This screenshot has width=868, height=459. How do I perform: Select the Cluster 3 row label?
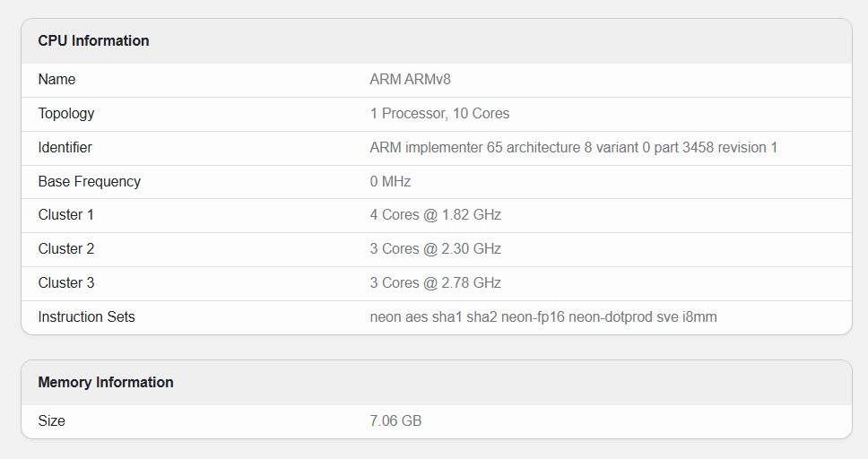tap(65, 283)
